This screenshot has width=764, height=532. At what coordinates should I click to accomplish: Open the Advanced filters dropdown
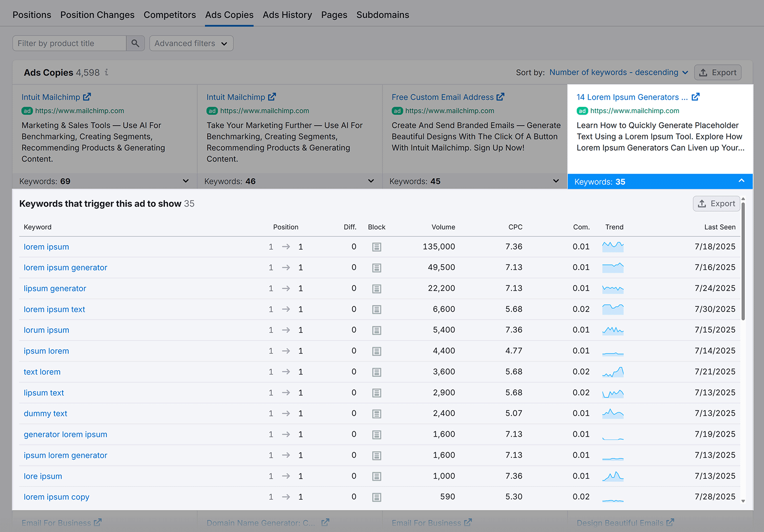[x=191, y=43]
